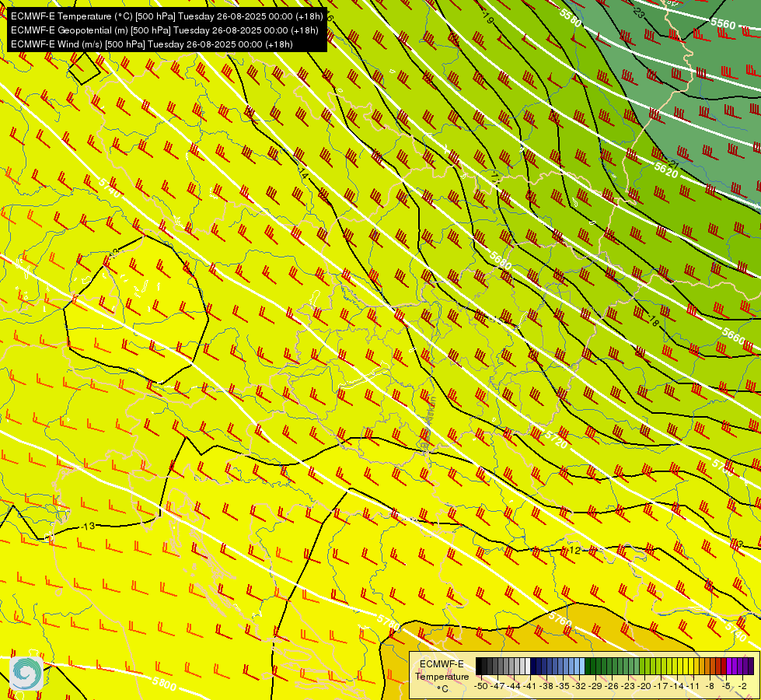Click the -2 legend tick label

point(743,686)
